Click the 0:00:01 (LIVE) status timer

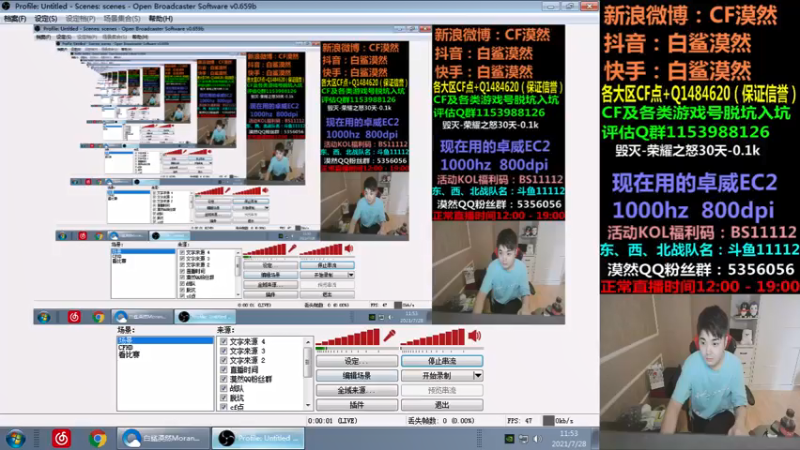click(332, 421)
